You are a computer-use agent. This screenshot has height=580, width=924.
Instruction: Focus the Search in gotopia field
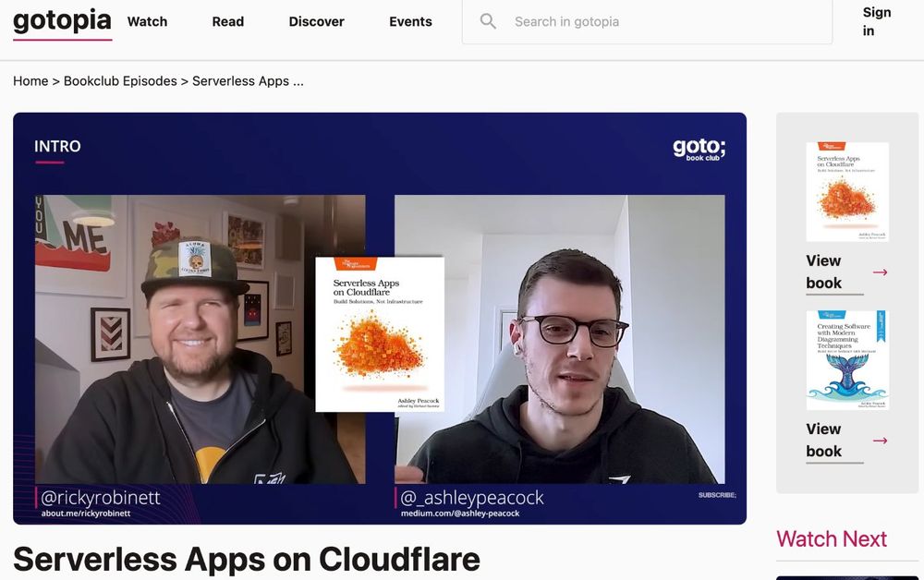pos(647,22)
